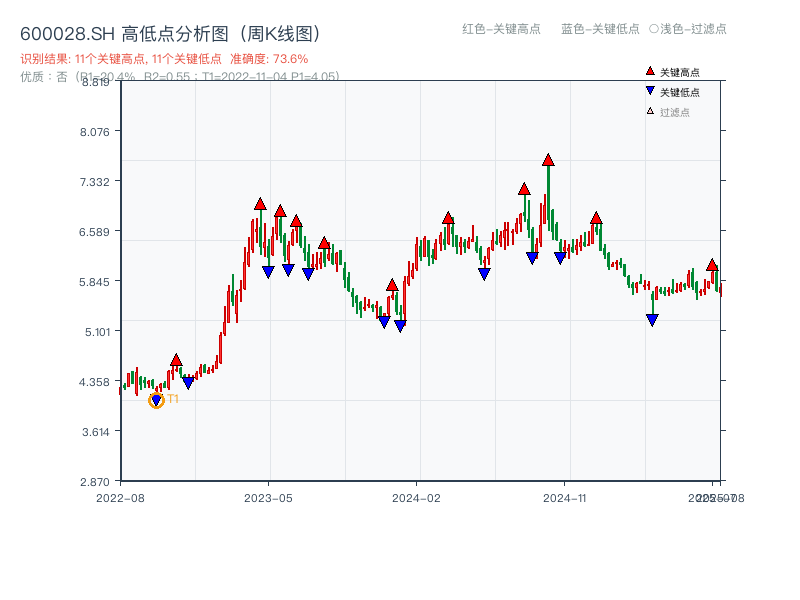
Task: Click the blue triangle icon beside 关键低点 legend
Action: click(x=650, y=91)
